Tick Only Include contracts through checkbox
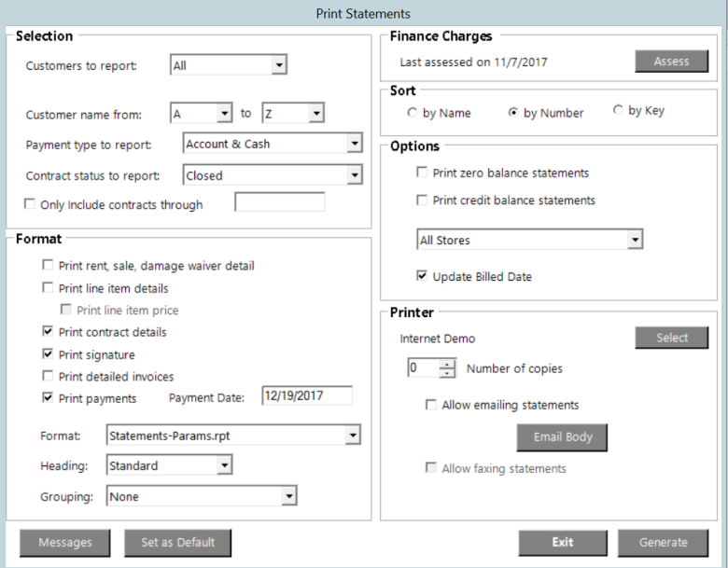 point(30,205)
